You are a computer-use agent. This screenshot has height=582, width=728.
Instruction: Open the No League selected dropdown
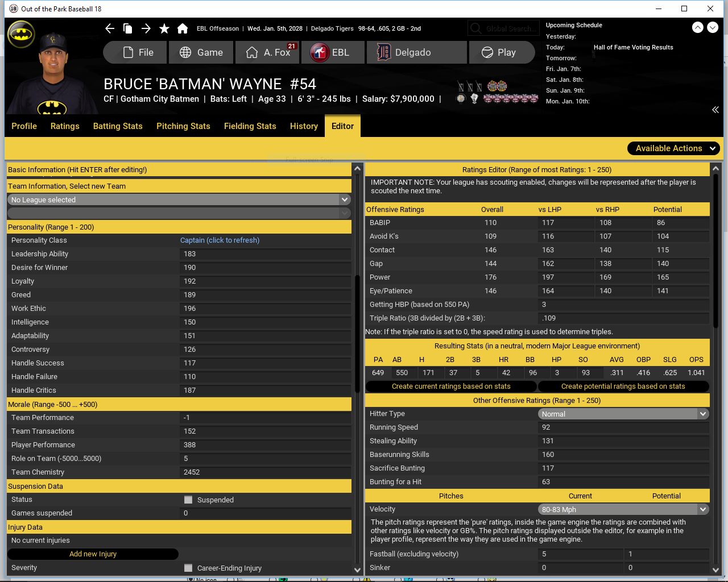click(x=179, y=199)
